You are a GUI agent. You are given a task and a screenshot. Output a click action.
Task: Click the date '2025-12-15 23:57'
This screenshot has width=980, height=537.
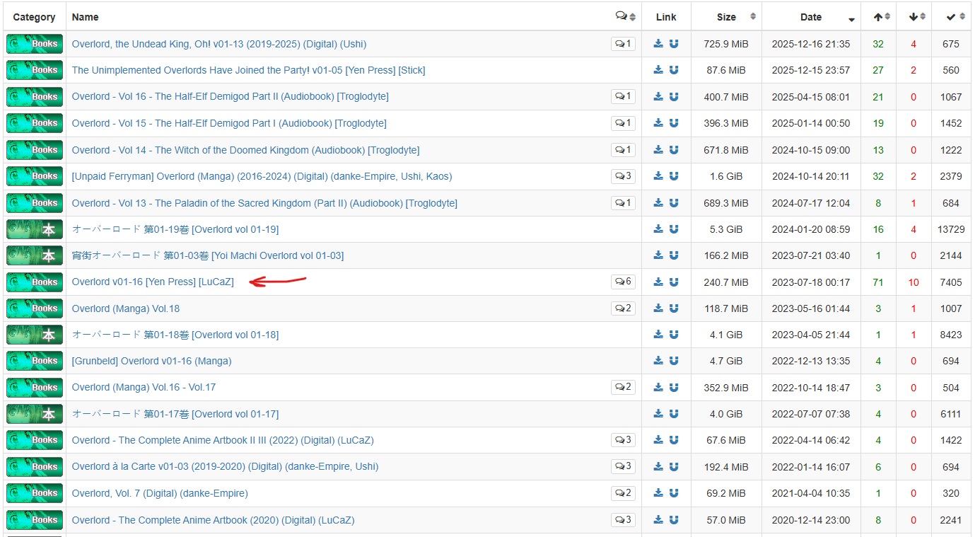pyautogui.click(x=811, y=70)
